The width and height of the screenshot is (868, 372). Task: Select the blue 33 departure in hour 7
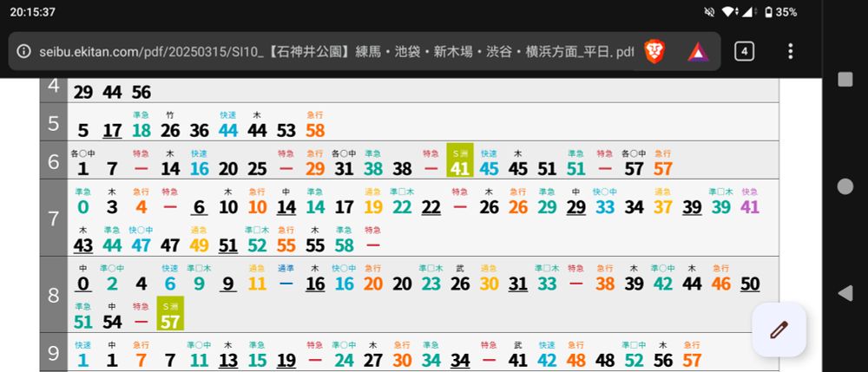click(605, 202)
